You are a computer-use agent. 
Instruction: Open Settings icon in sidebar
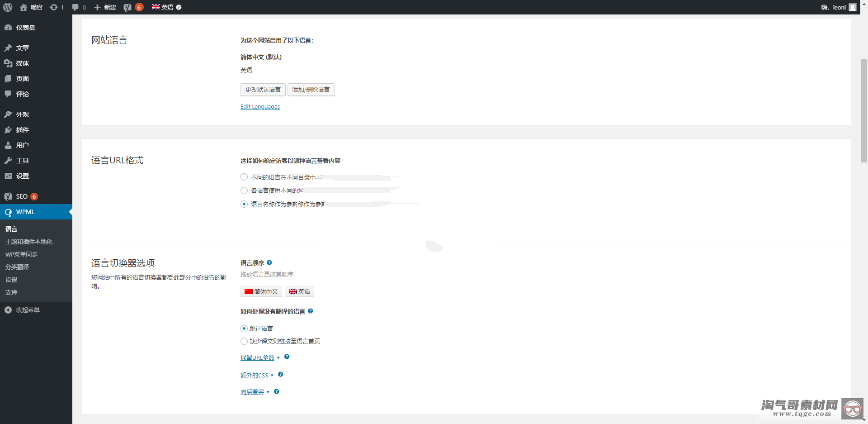pos(8,176)
